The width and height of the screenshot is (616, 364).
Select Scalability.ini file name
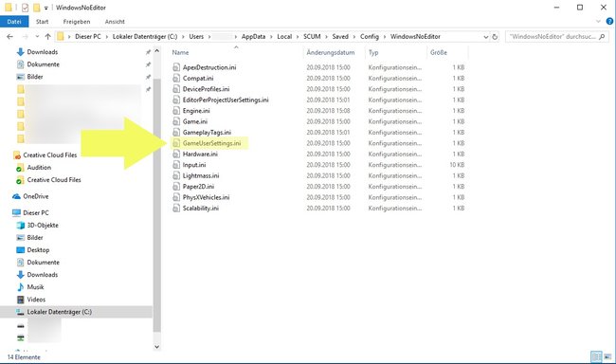point(200,208)
